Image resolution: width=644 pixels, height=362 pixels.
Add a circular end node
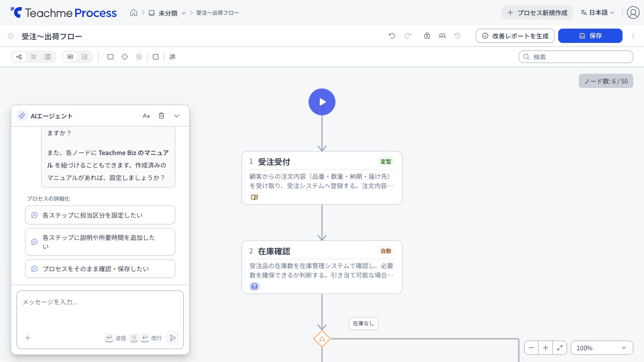[139, 57]
